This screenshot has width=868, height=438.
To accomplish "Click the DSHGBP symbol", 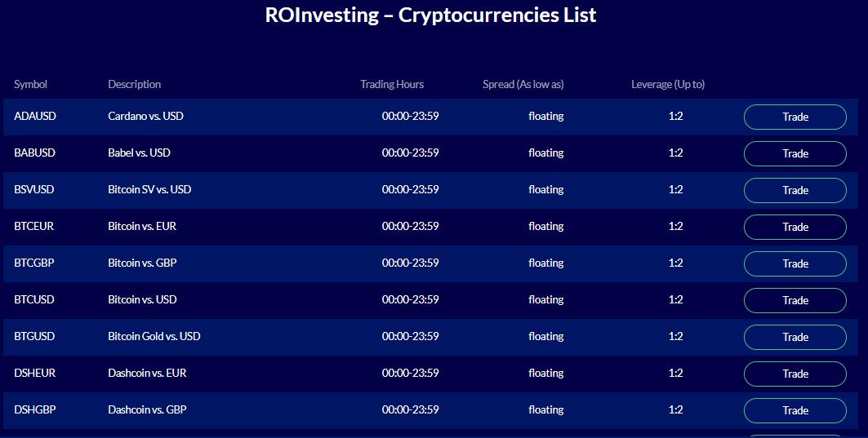I will (35, 409).
